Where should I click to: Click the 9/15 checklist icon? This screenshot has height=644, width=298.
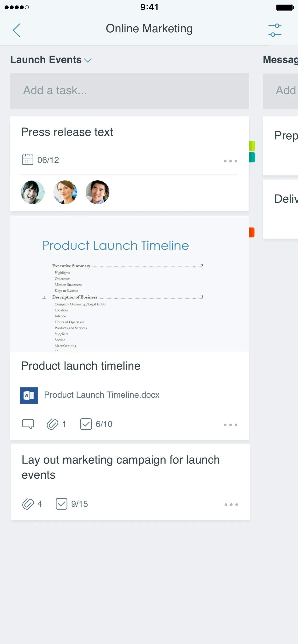(61, 504)
